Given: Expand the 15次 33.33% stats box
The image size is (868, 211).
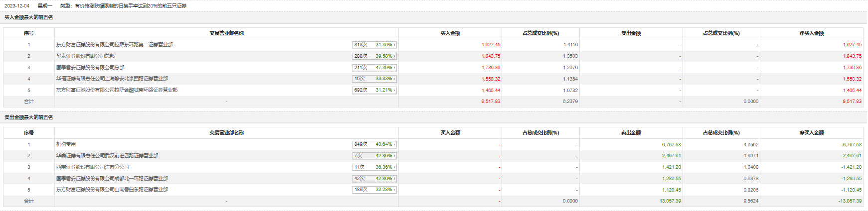Looking at the screenshot, I should coord(374,79).
